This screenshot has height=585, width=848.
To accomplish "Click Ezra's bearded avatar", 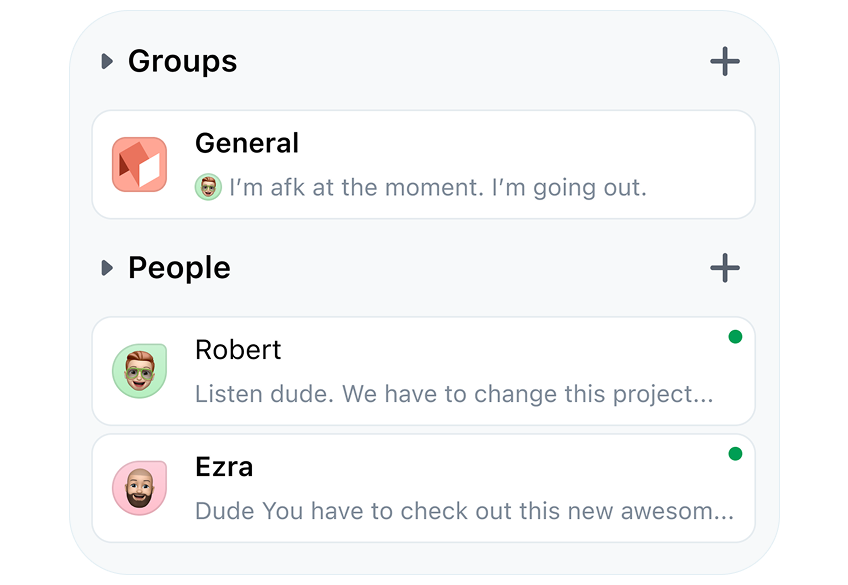I will tap(140, 488).
